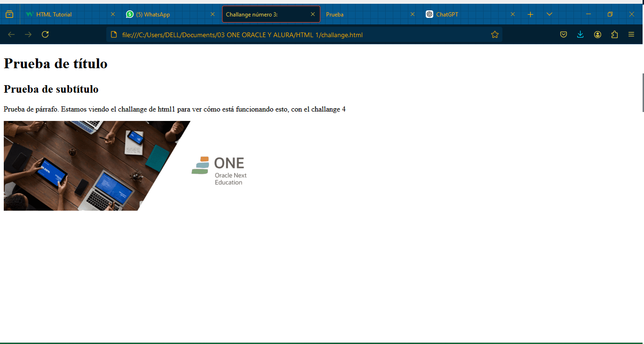Minimize the Firefox window
Image resolution: width=644 pixels, height=344 pixels.
588,15
